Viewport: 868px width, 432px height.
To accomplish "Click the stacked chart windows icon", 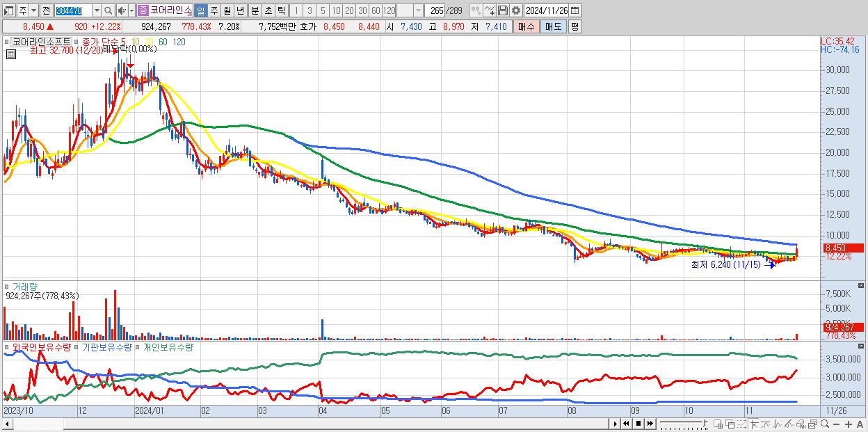I will [x=812, y=424].
